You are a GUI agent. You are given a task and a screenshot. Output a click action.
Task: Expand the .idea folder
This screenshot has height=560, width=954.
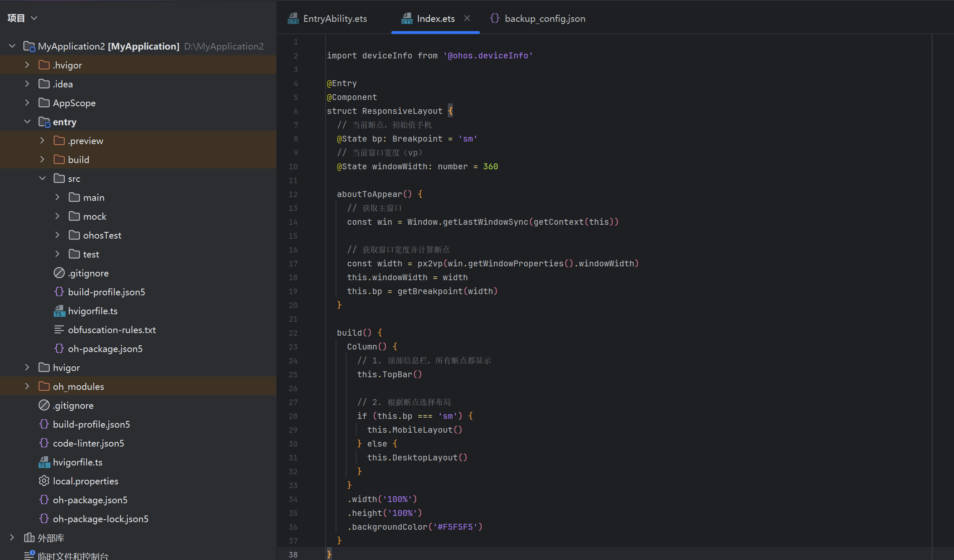tap(27, 84)
